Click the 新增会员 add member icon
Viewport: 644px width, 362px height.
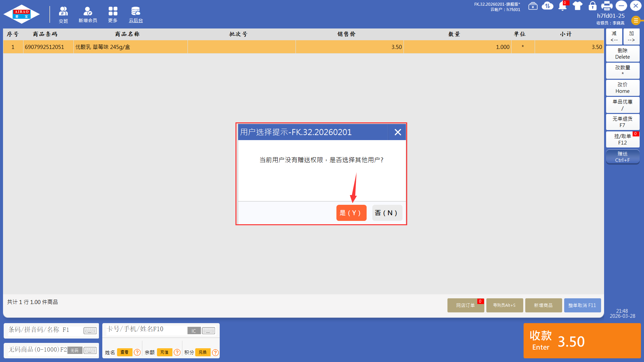88,15
